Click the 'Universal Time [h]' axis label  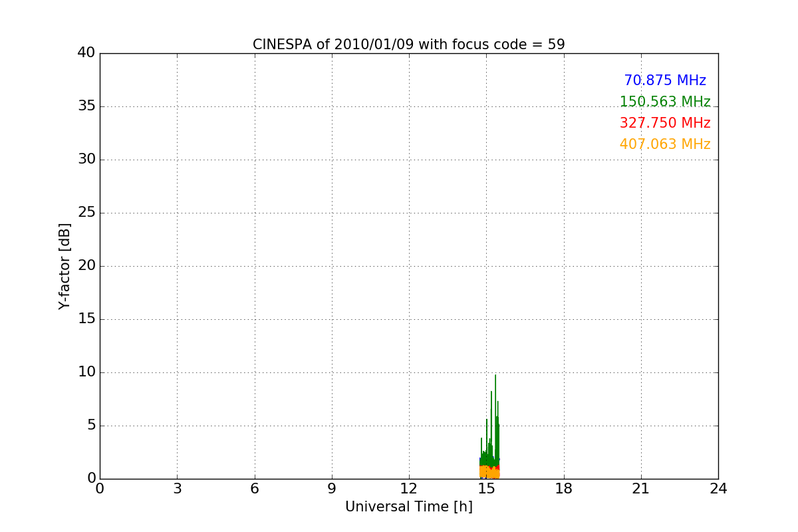click(409, 507)
